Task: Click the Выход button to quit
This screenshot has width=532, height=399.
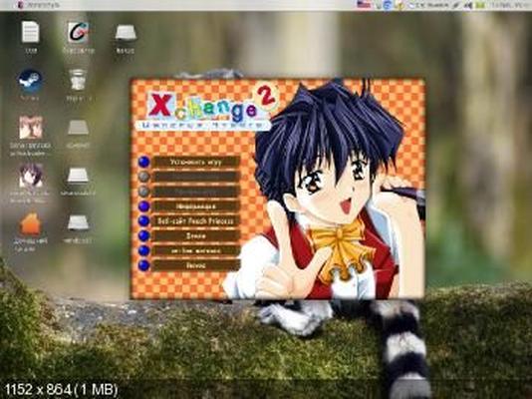Action: click(x=196, y=265)
